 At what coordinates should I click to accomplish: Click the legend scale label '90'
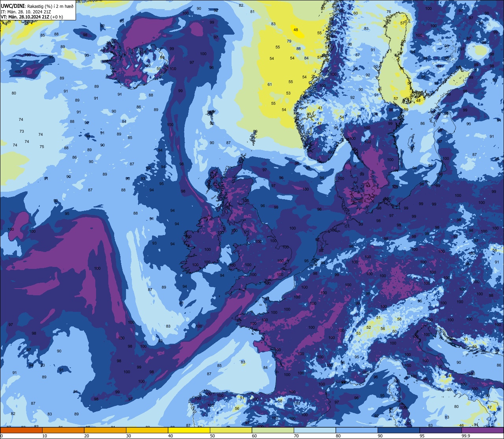pyautogui.click(x=380, y=436)
